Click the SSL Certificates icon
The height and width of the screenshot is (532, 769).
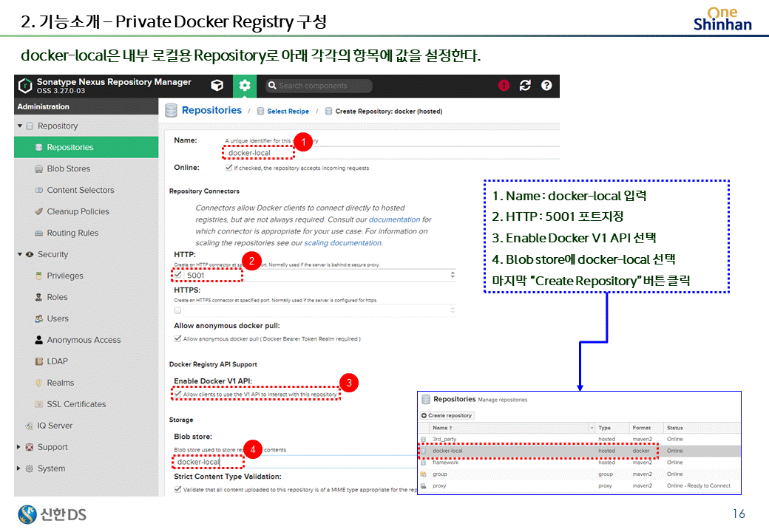pos(38,404)
